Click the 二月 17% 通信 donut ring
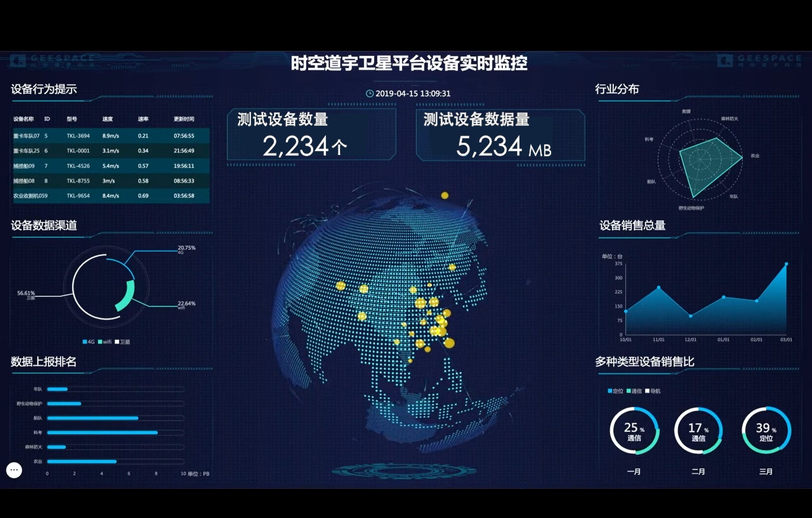This screenshot has width=812, height=518. pos(698,431)
